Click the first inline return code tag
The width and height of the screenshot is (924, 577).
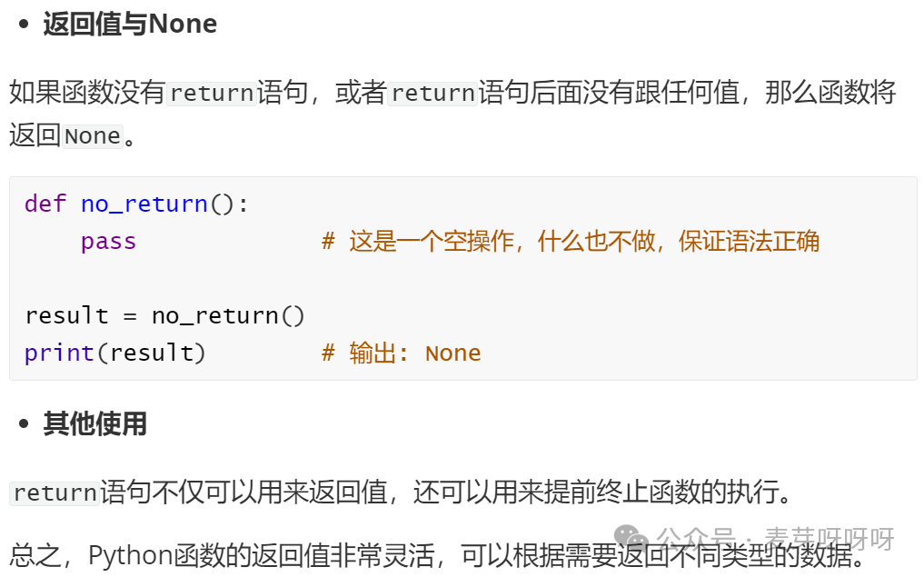coord(212,93)
